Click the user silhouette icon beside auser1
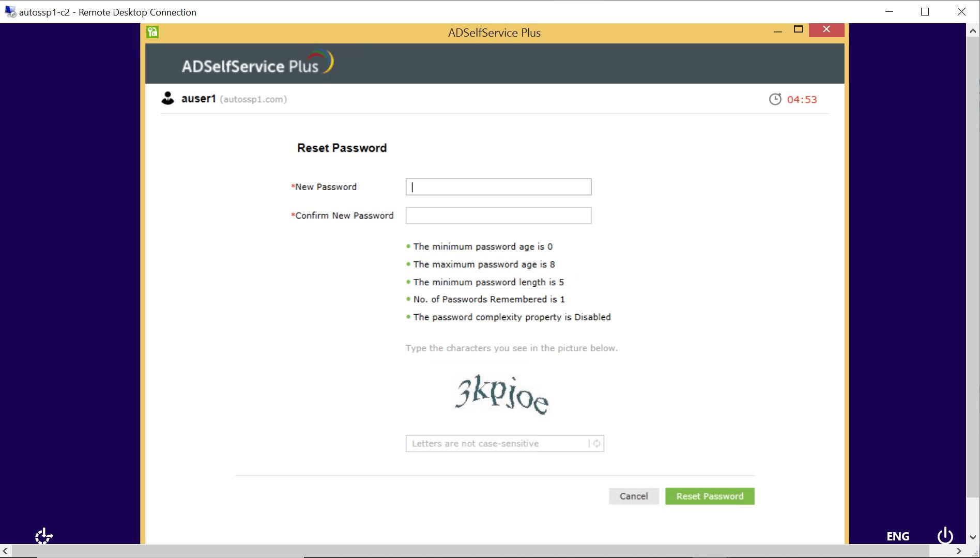This screenshot has width=980, height=558. point(168,99)
